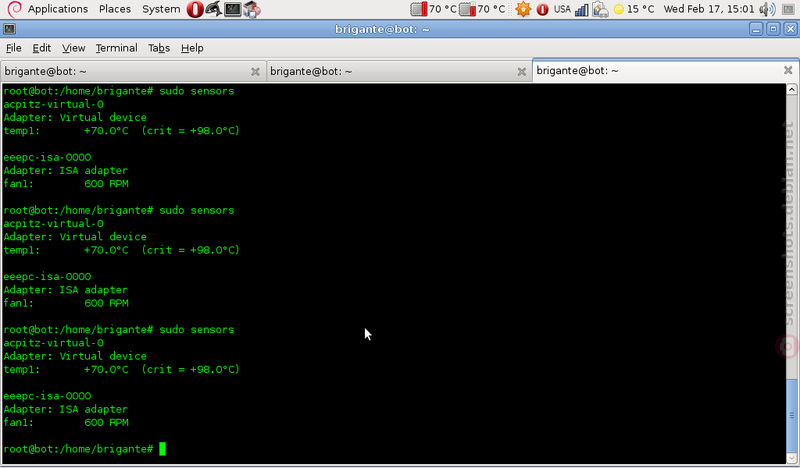Open the Debian swirl Applications logo
Screen dimensions: 800x468
(14, 9)
